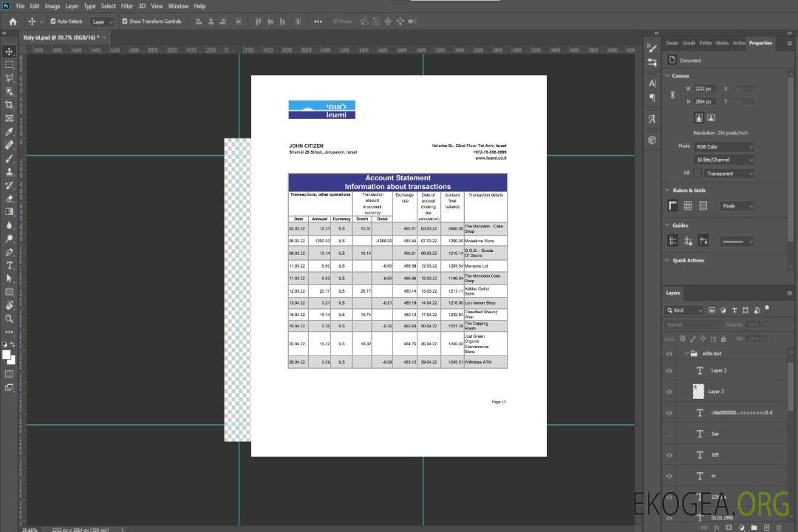Select the Crop tool in the toolbar
The height and width of the screenshot is (532, 798).
click(9, 105)
